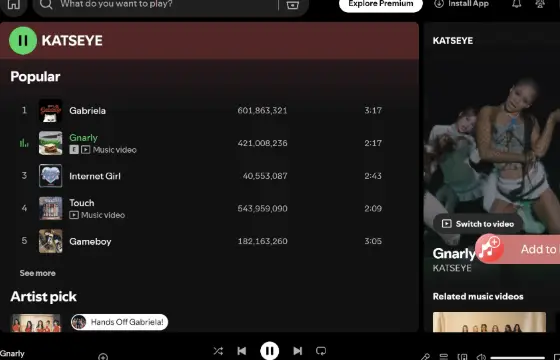The image size is (560, 360).
Task: Pause the song from the bottom player bar
Action: (270, 351)
